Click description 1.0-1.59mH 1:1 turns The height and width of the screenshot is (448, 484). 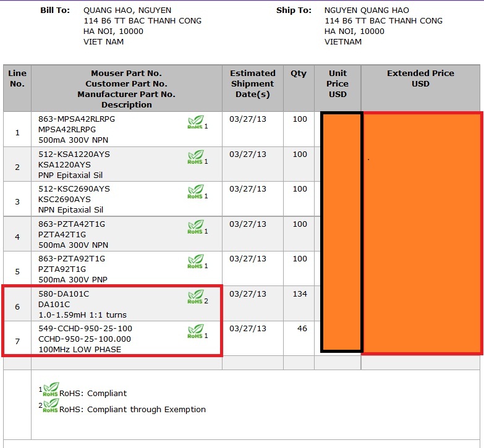click(82, 315)
